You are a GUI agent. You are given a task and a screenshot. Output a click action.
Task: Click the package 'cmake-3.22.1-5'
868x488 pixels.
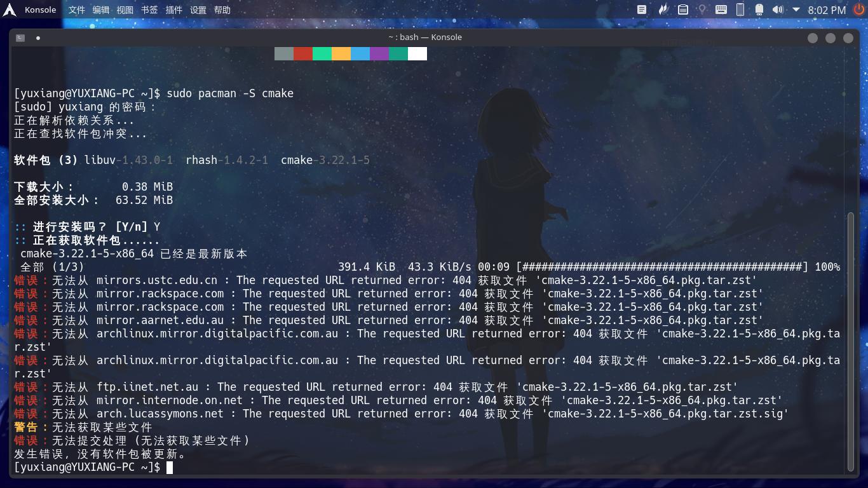click(325, 160)
